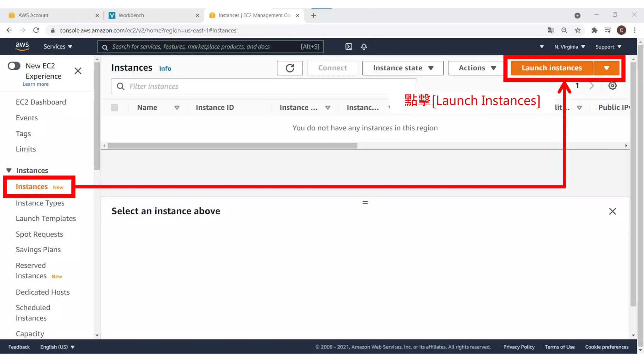The image size is (644, 362).
Task: Sort by the Instance state column arrow
Action: [328, 107]
